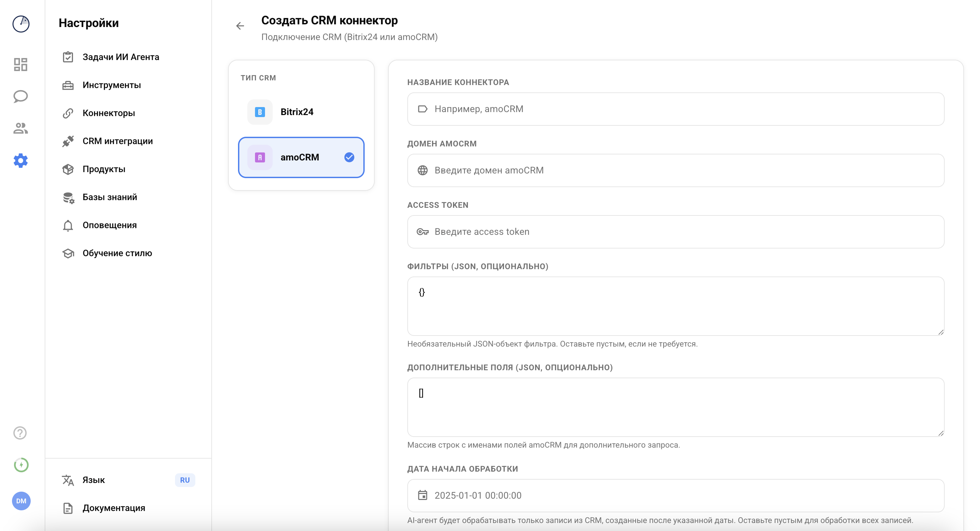Open the help question mark icon
The width and height of the screenshot is (980, 531).
click(x=19, y=433)
